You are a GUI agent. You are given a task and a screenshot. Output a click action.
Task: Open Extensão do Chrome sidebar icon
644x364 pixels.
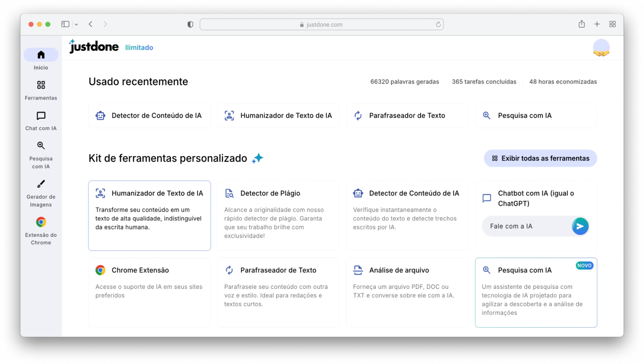click(x=41, y=222)
